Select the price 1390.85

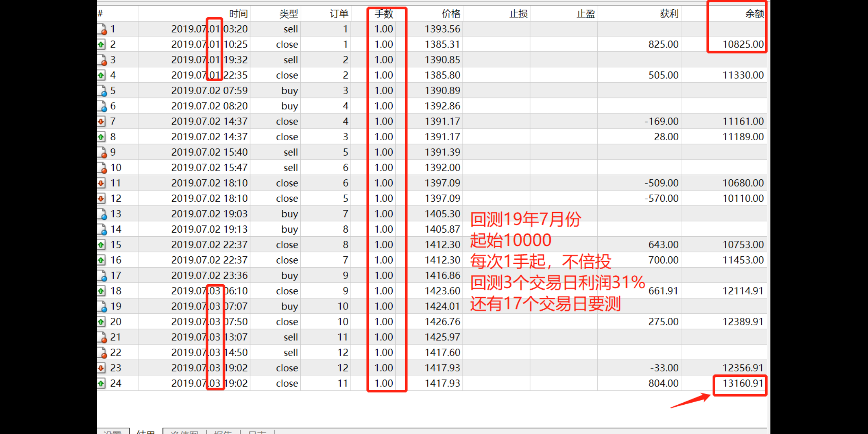(442, 60)
